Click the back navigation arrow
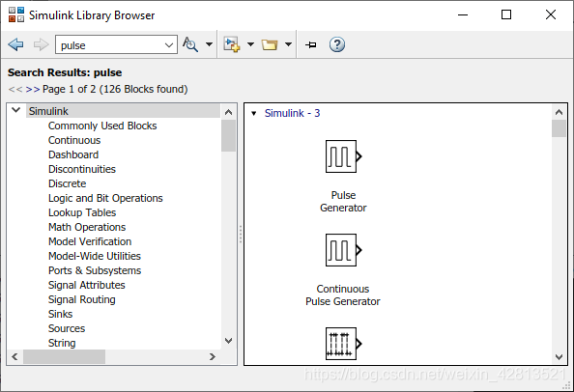The width and height of the screenshot is (574, 392). [15, 44]
